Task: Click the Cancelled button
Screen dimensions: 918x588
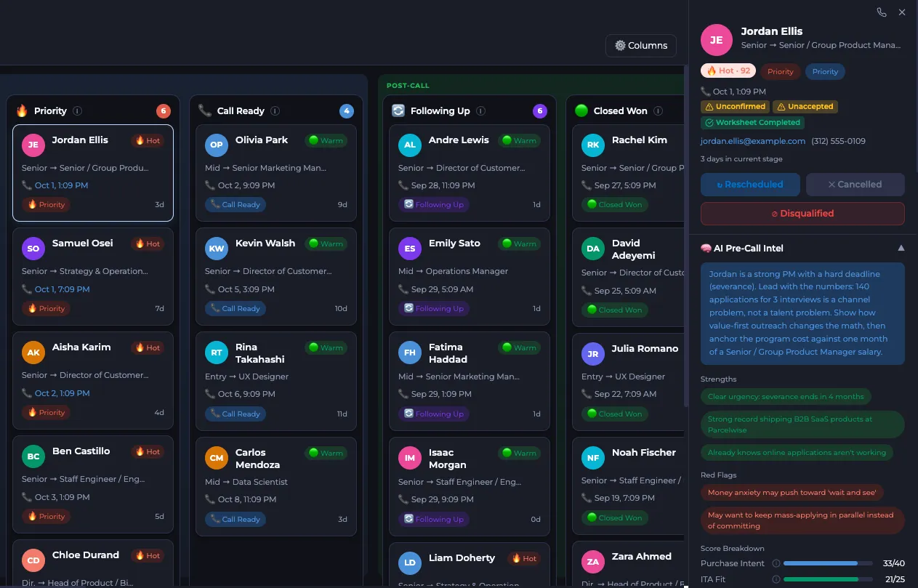Action: [x=855, y=185]
